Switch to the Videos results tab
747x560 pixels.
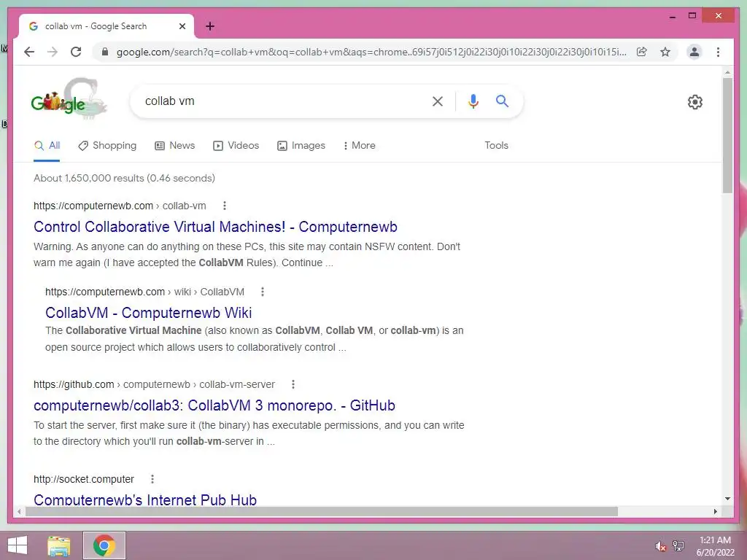tap(236, 146)
